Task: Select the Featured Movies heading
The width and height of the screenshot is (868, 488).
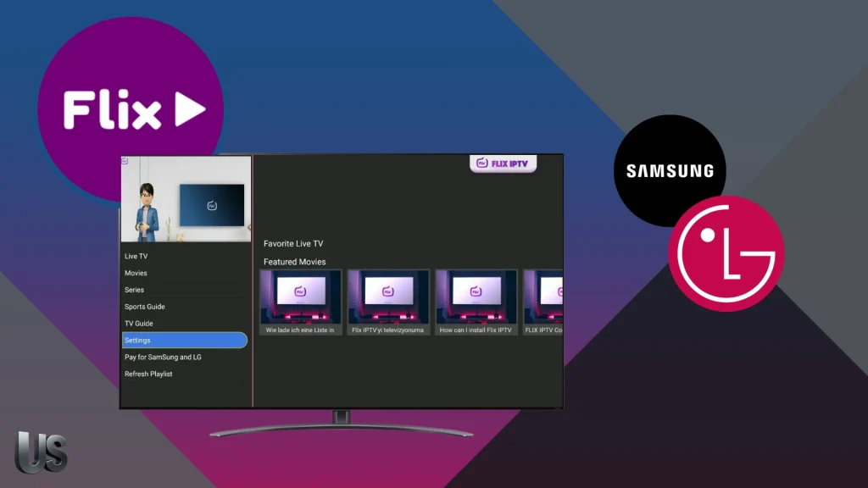Action: (x=294, y=262)
